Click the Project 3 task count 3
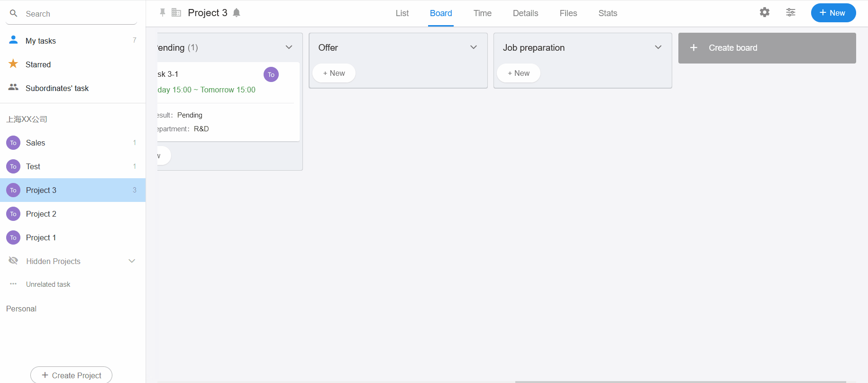This screenshot has height=383, width=868. [135, 190]
